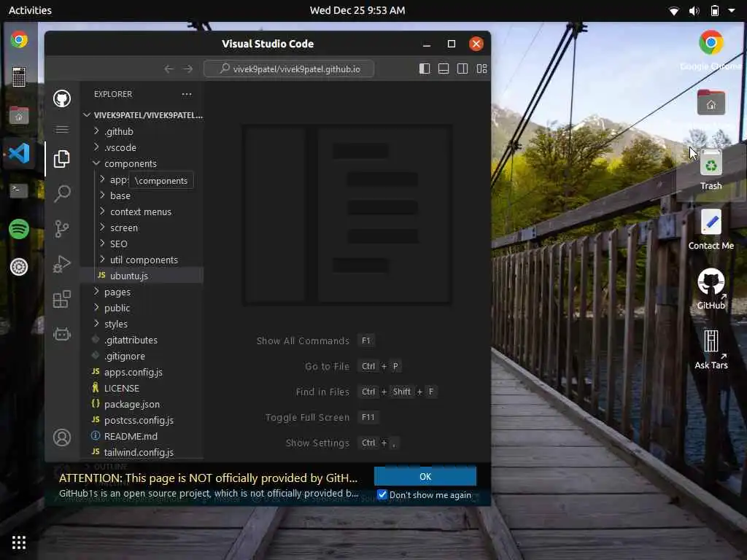Open tailwind.config.js file
Viewport: 747px width, 560px height.
point(143,452)
